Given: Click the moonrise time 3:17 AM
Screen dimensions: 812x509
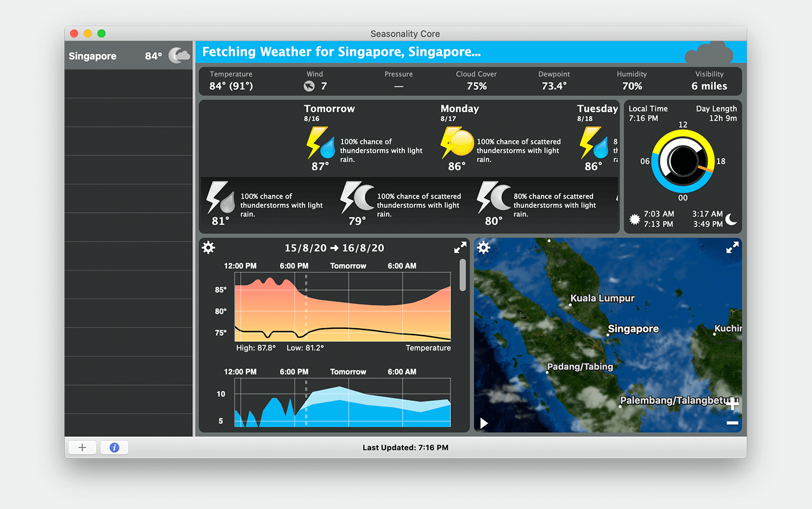Looking at the screenshot, I should tap(707, 214).
